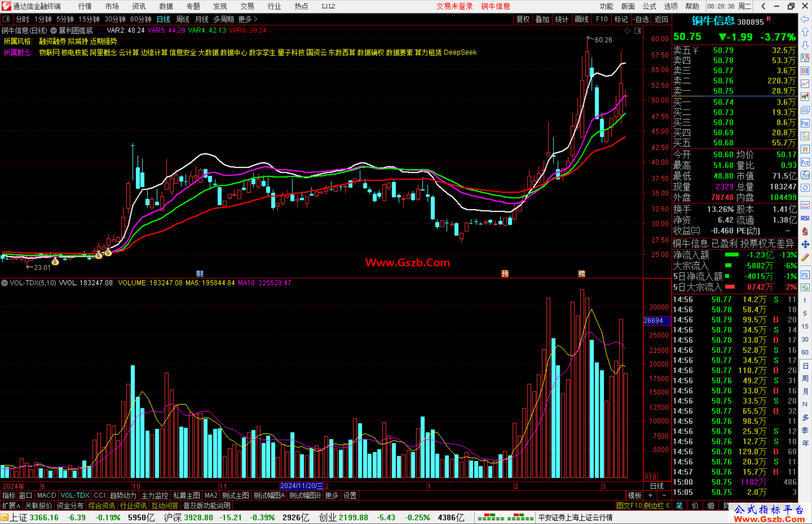Click the 财 event marker on the chart
This screenshot has width=812, height=524.
click(200, 273)
